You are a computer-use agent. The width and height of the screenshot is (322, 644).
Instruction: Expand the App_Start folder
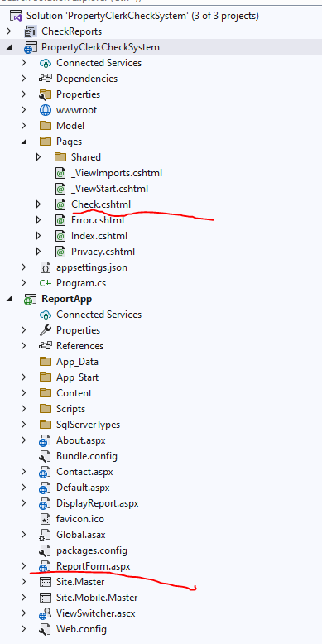(24, 377)
